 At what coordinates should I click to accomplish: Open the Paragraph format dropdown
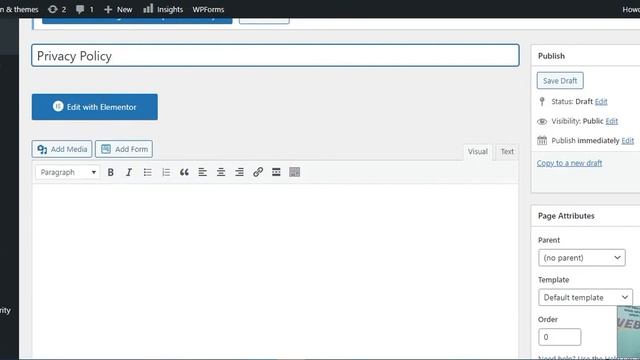(x=68, y=172)
